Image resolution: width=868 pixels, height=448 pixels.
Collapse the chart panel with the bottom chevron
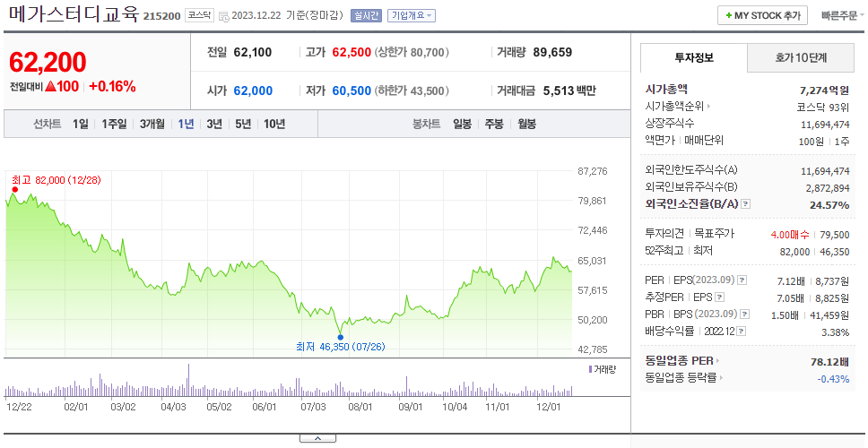point(317,438)
